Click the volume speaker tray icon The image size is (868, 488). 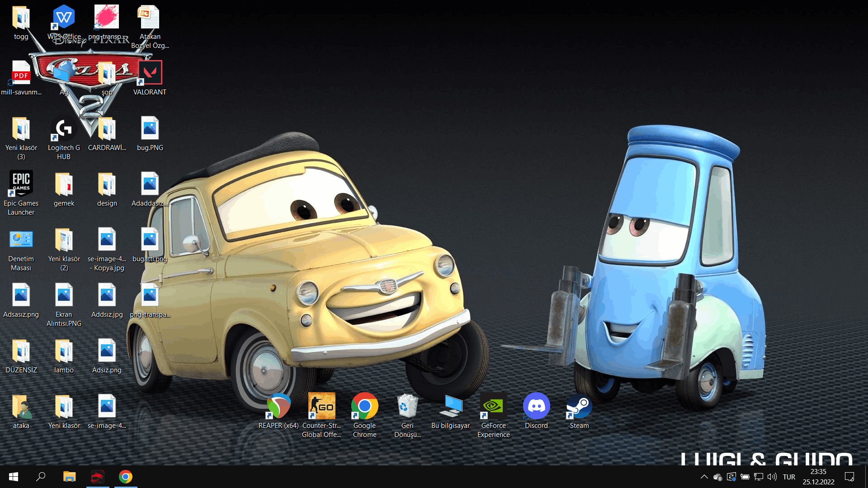tap(772, 477)
